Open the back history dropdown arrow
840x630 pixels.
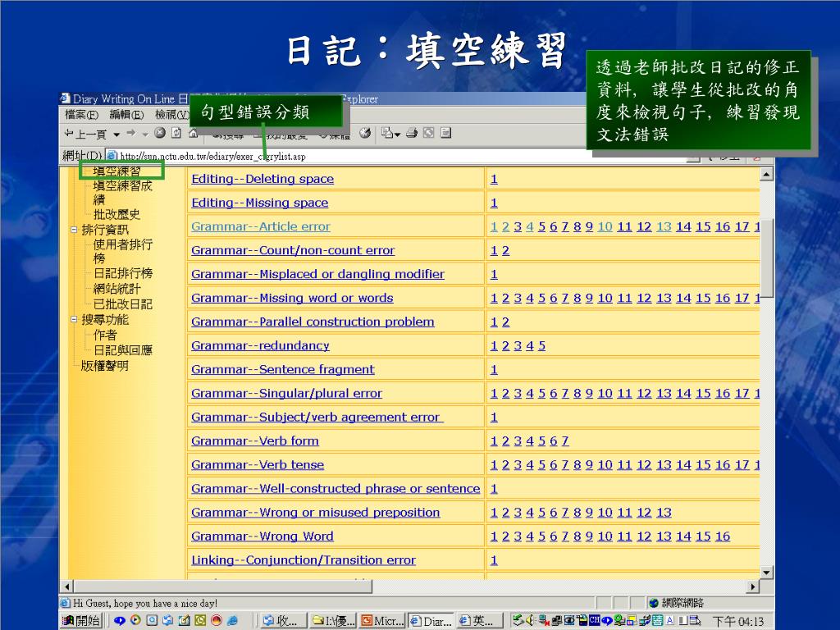coord(116,134)
